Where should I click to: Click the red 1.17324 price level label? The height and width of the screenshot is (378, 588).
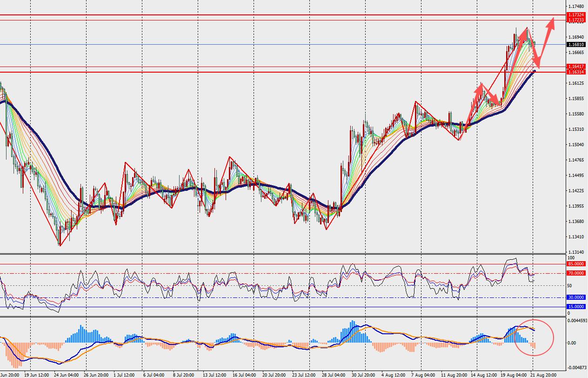pyautogui.click(x=576, y=15)
